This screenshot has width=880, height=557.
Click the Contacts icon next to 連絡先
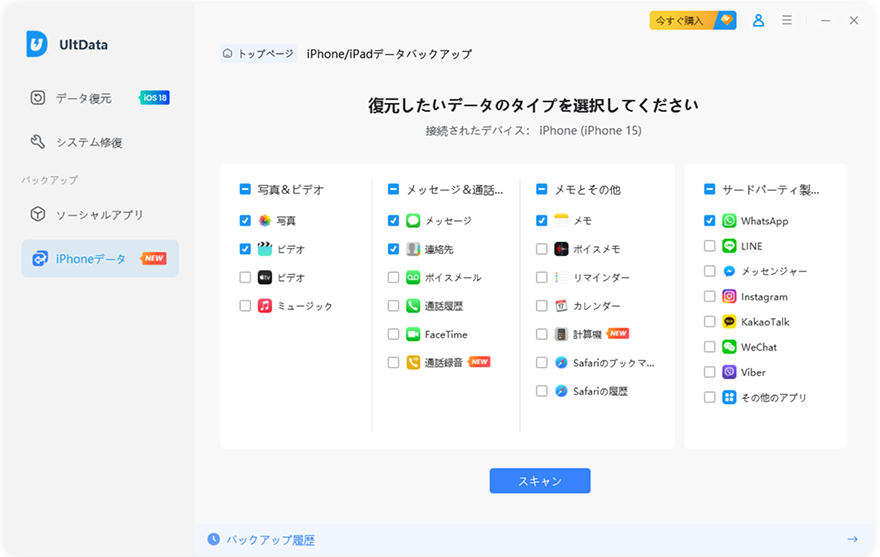(x=413, y=249)
